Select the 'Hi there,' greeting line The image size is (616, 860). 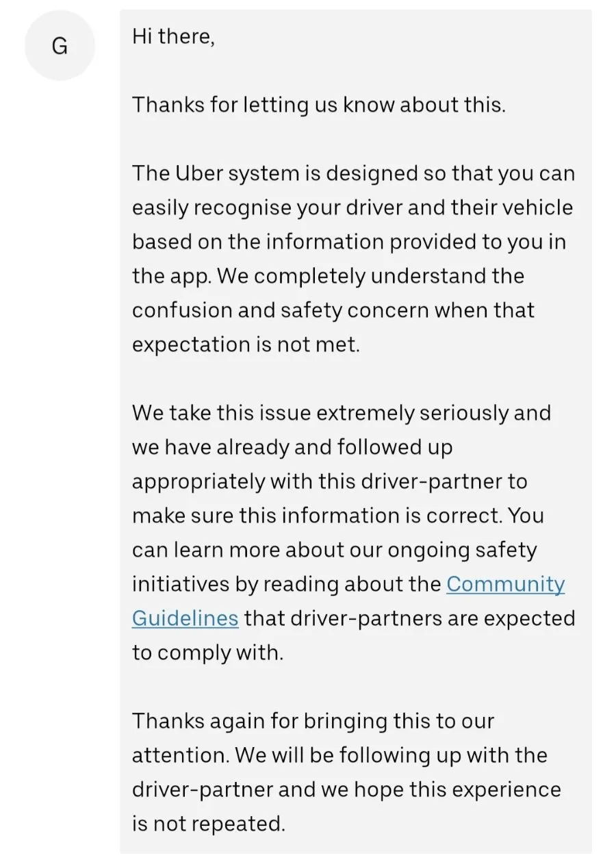pyautogui.click(x=173, y=37)
